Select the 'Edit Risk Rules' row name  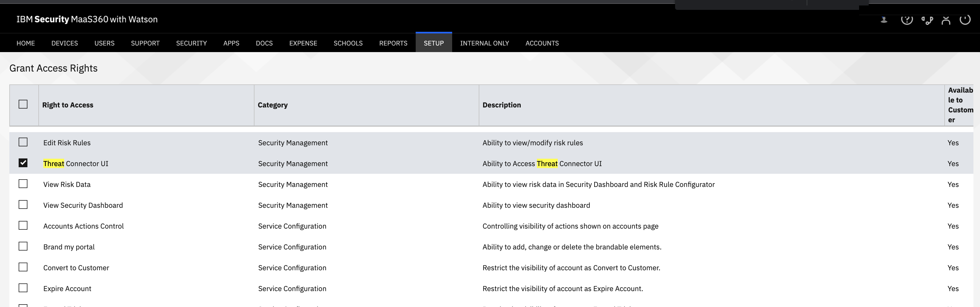[67, 143]
